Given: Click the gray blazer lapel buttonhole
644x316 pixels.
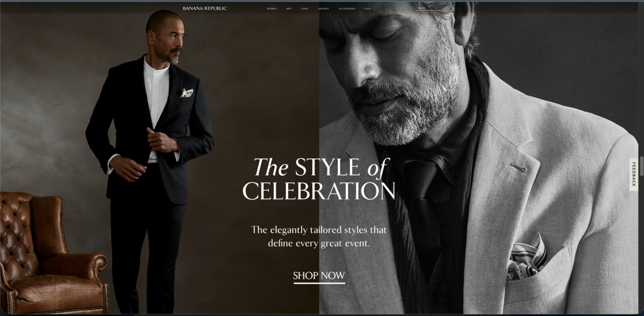Looking at the screenshot, I should pyautogui.click(x=517, y=167).
